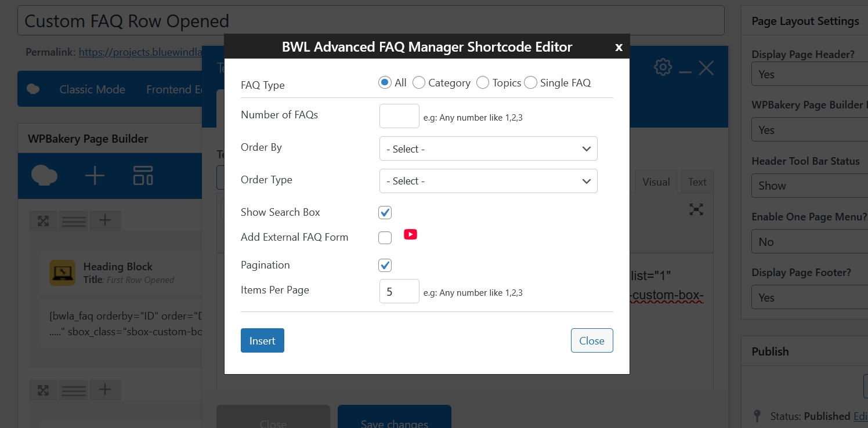Select the All FAQ type radio
The width and height of the screenshot is (868, 428).
point(384,83)
